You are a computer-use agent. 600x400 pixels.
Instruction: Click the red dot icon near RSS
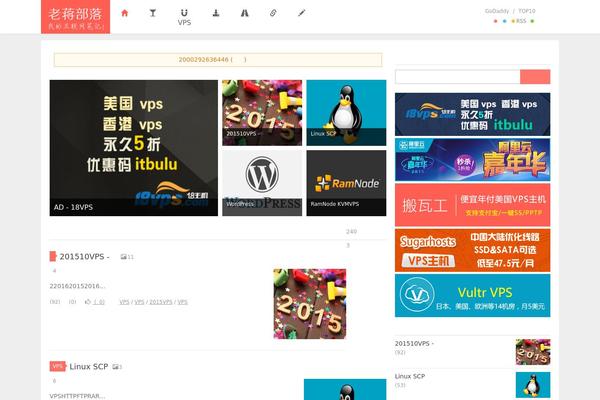coord(496,21)
